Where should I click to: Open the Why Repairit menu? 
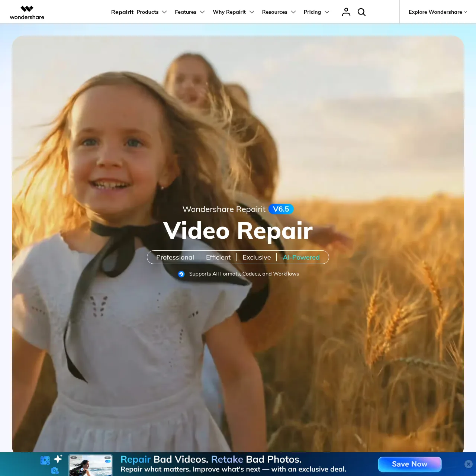[229, 12]
